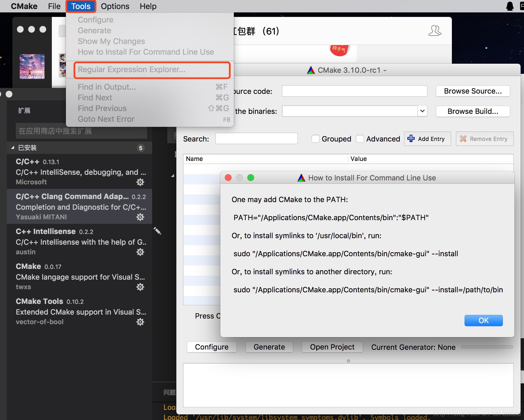The height and width of the screenshot is (420, 524).
Task: Click the source code path input field
Action: tap(354, 91)
